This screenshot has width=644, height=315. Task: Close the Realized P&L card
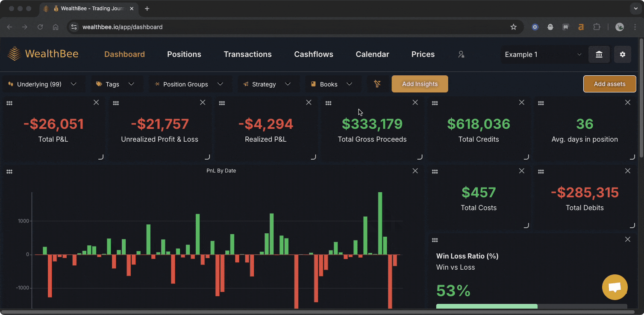[x=309, y=102]
